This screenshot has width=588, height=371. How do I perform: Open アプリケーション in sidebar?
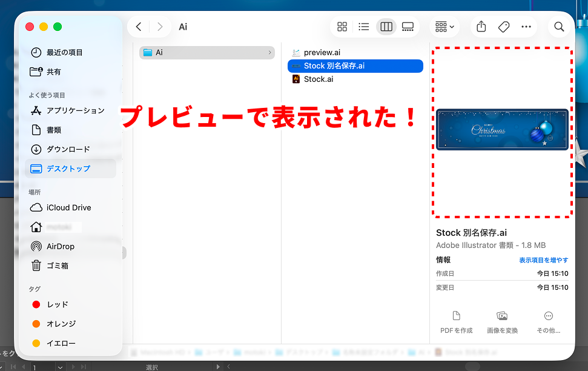(x=70, y=110)
